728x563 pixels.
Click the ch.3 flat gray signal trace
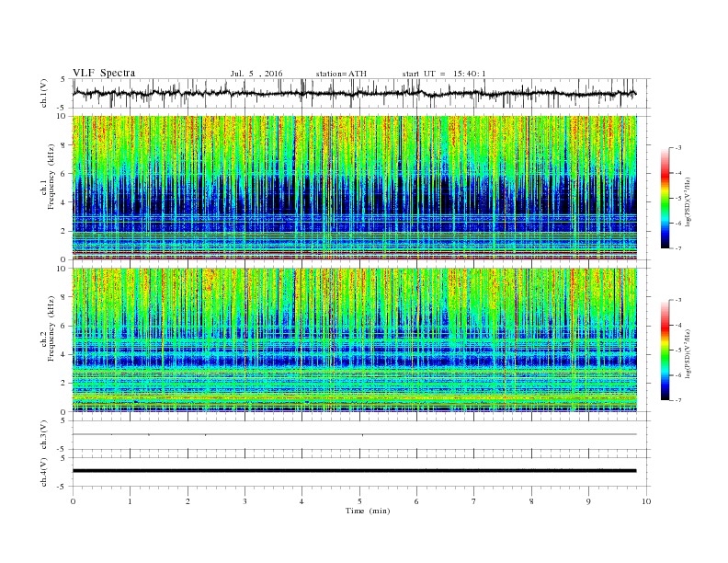[x=354, y=434]
